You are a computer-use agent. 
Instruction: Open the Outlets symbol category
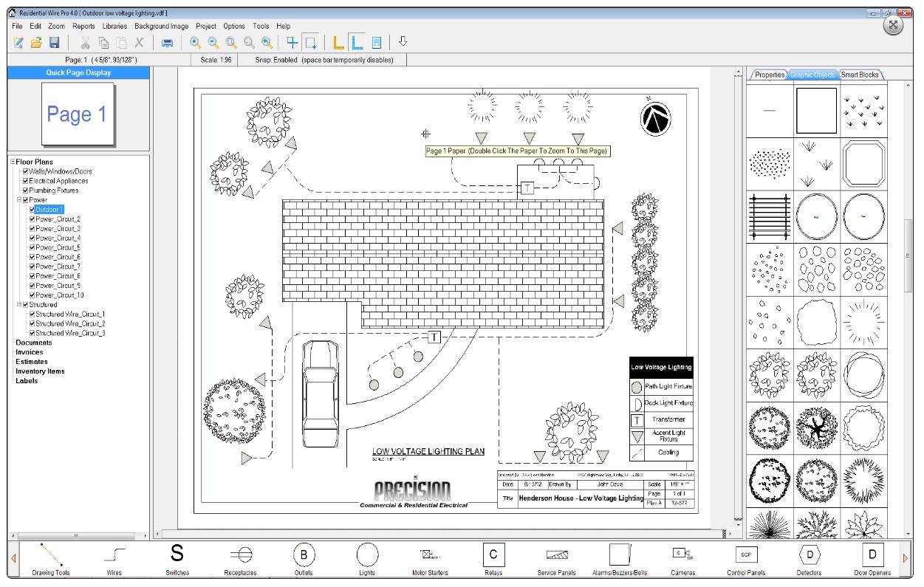coord(304,559)
